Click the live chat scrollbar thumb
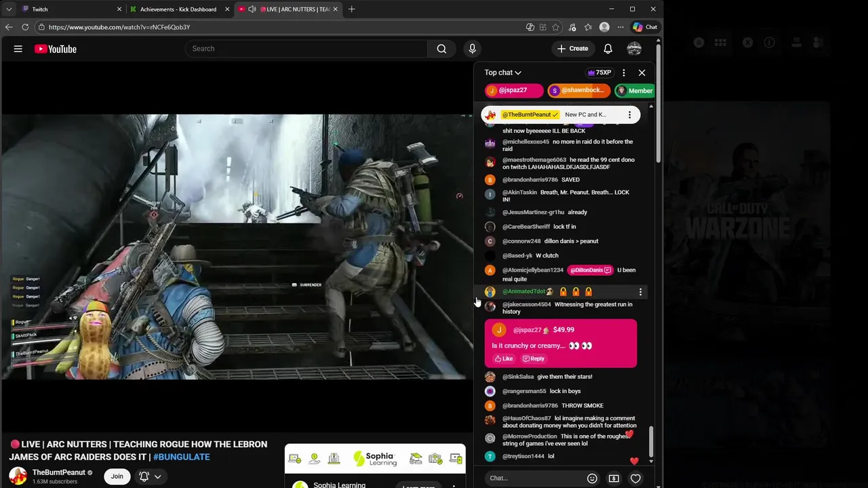This screenshot has width=868, height=488. [651, 441]
